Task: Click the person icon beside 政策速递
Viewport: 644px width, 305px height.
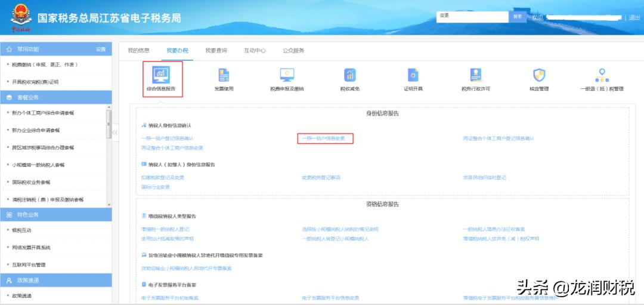Action: pos(9,280)
